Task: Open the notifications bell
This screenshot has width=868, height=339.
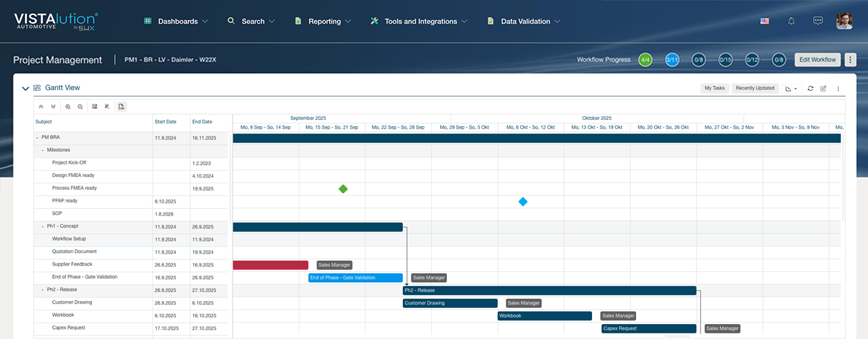Action: pyautogui.click(x=791, y=21)
